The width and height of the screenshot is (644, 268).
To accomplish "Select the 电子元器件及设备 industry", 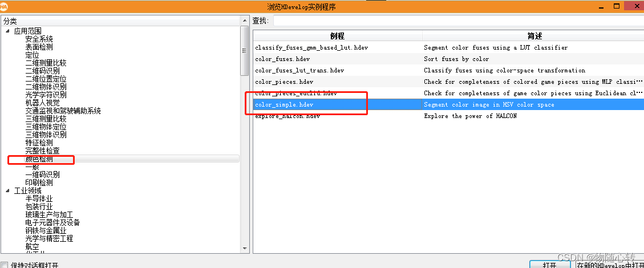I will tap(52, 222).
